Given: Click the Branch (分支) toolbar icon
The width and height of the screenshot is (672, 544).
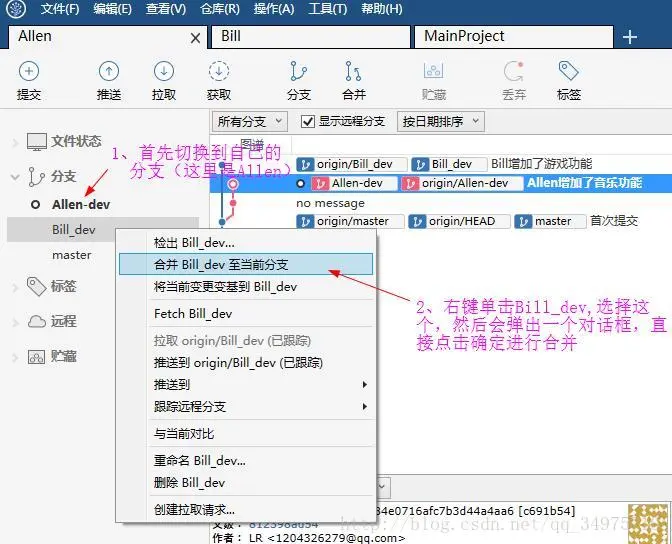Looking at the screenshot, I should coord(298,71).
